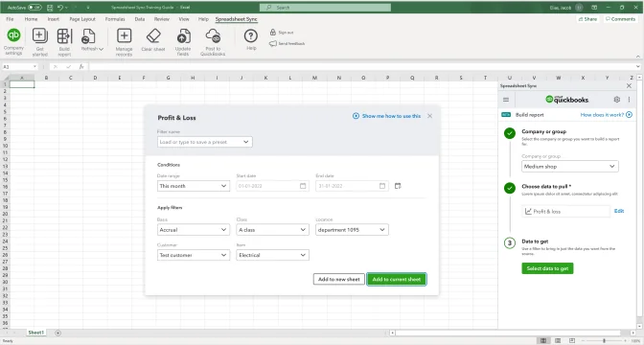Open the Basis Accrual dropdown
This screenshot has width=644, height=345.
coord(194,230)
